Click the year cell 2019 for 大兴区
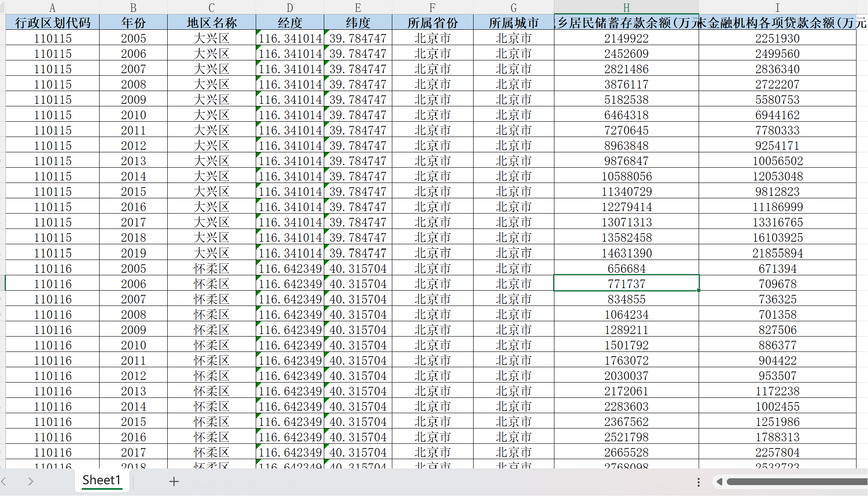This screenshot has width=868, height=497. point(133,253)
